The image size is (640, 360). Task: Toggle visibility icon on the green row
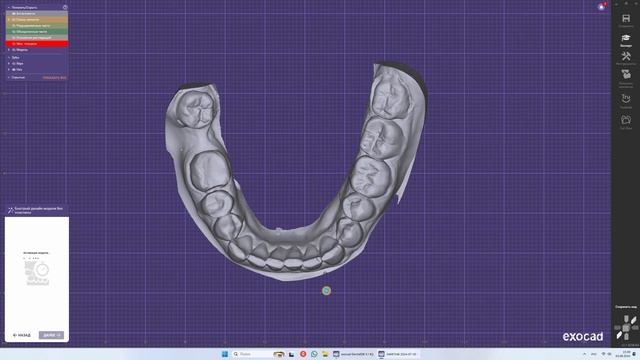point(14,31)
